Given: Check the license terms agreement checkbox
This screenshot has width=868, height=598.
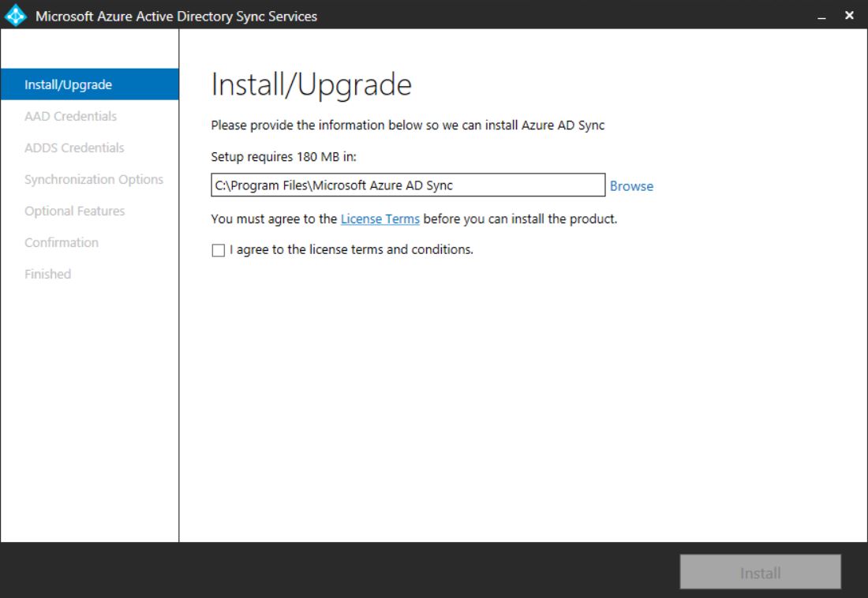Looking at the screenshot, I should pyautogui.click(x=218, y=250).
